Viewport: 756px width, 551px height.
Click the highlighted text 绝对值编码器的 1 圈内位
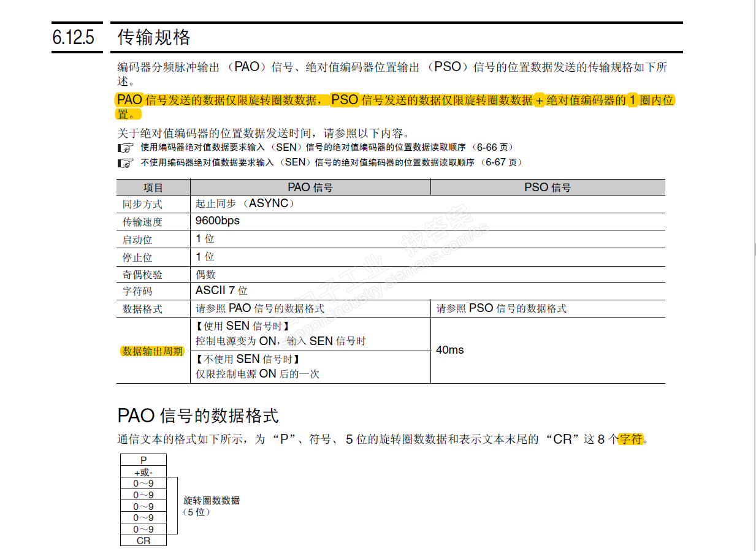click(x=610, y=101)
